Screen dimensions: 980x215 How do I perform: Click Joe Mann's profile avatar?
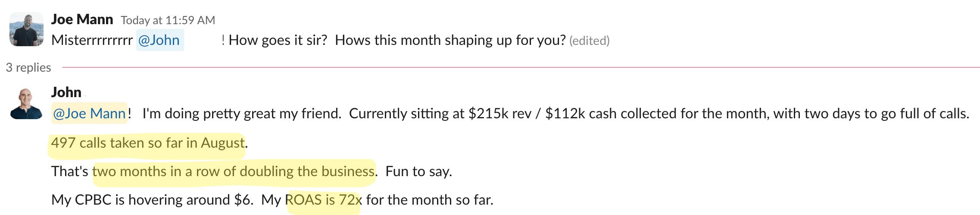[26, 29]
